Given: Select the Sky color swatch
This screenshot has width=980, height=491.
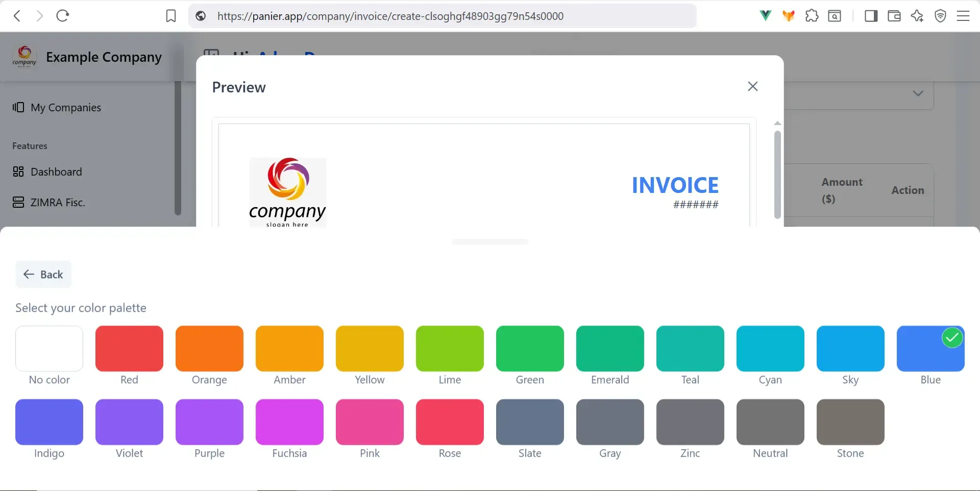Looking at the screenshot, I should click(x=851, y=349).
